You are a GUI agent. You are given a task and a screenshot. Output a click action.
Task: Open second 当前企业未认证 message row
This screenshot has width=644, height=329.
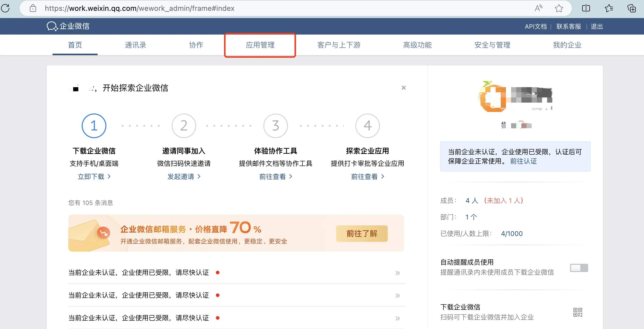(237, 295)
